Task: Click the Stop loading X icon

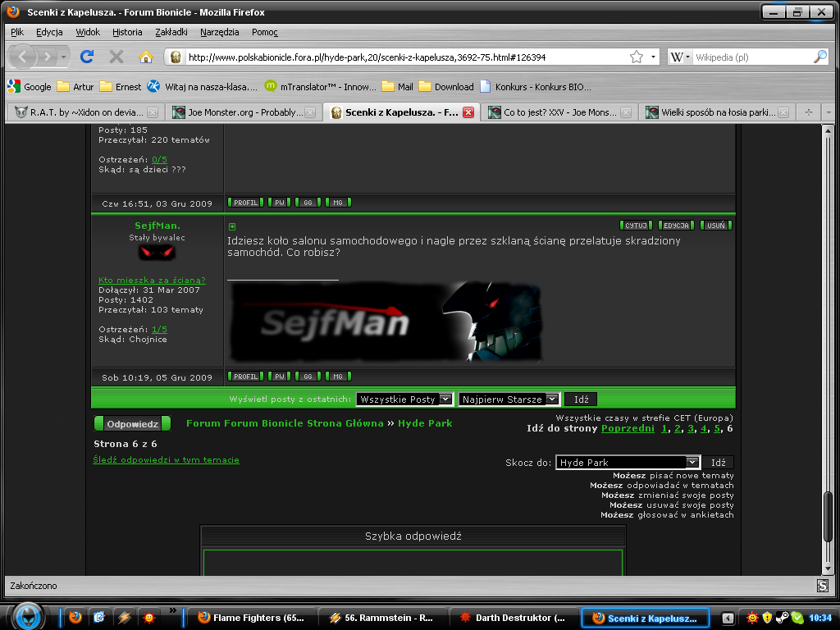Action: click(x=116, y=57)
